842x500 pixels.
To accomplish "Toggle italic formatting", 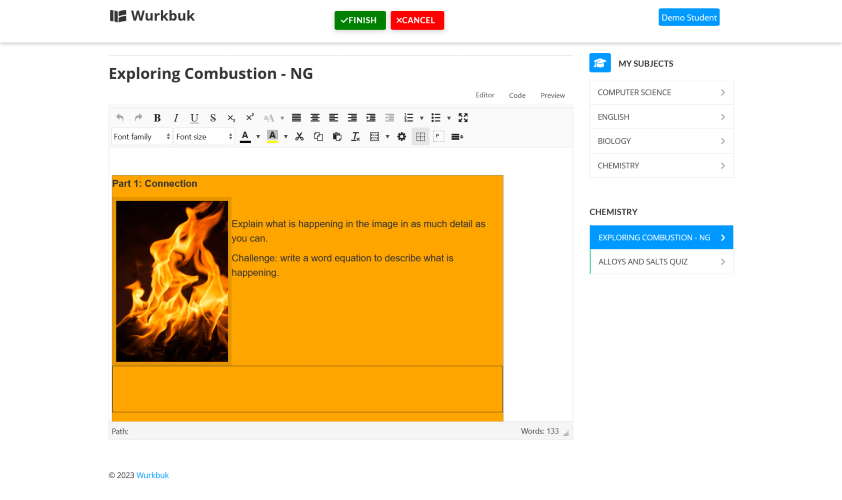I will (176, 118).
